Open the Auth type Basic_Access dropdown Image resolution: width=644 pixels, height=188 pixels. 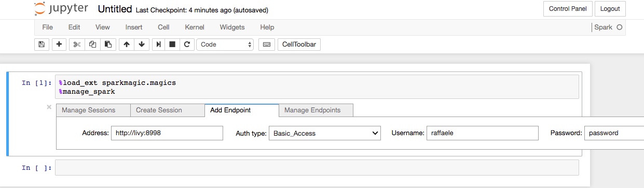(x=325, y=133)
